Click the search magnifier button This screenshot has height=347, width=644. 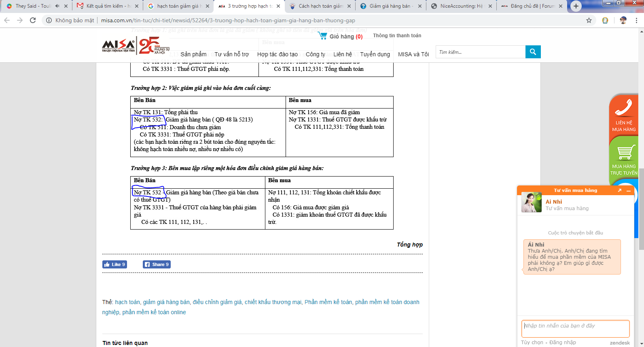click(533, 52)
